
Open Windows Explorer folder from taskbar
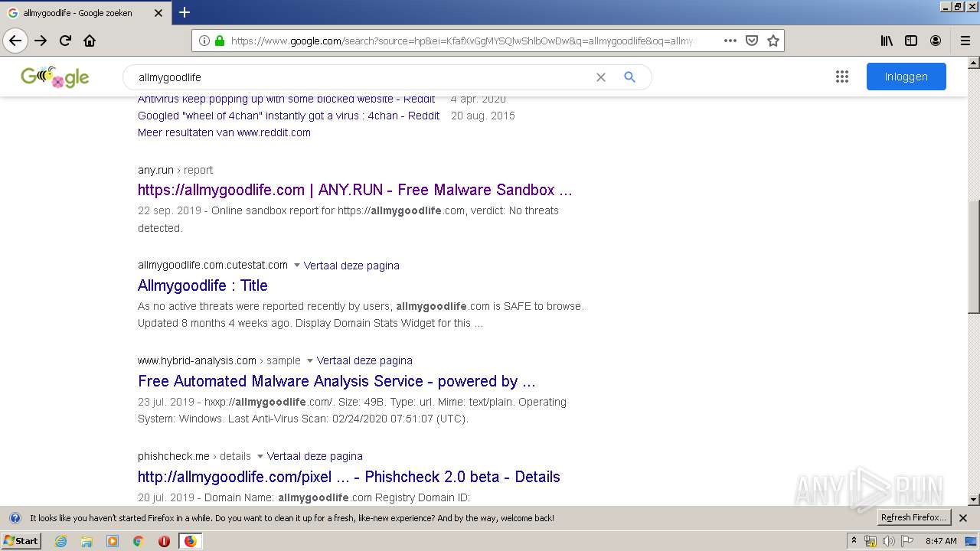pyautogui.click(x=87, y=541)
